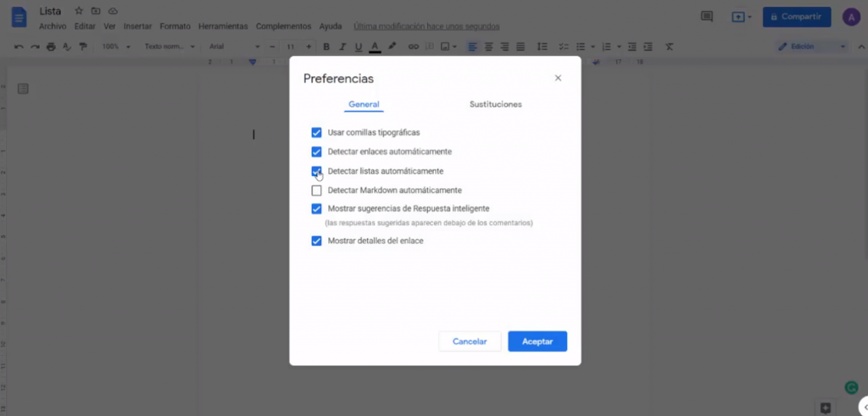
Task: Switch to the Sustituciones tab
Action: tap(495, 104)
